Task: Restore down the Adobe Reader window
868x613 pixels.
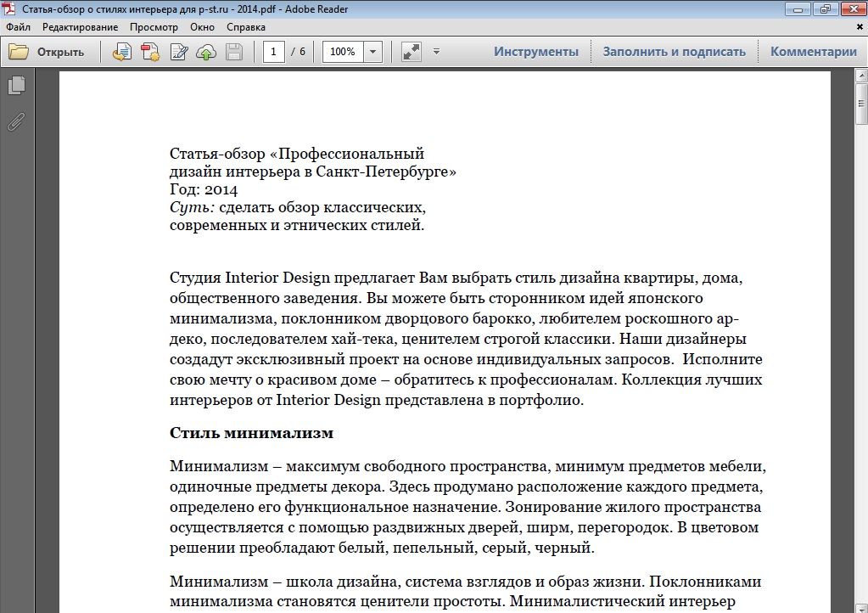Action: coord(826,8)
